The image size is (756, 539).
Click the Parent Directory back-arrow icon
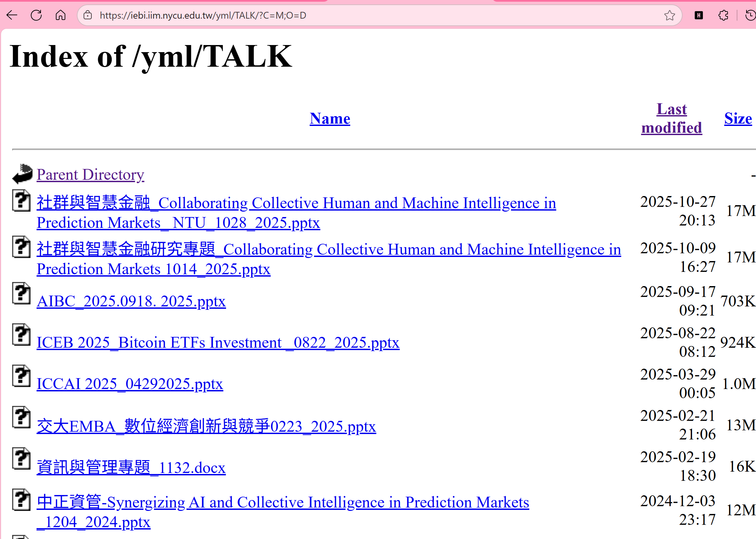(x=22, y=174)
